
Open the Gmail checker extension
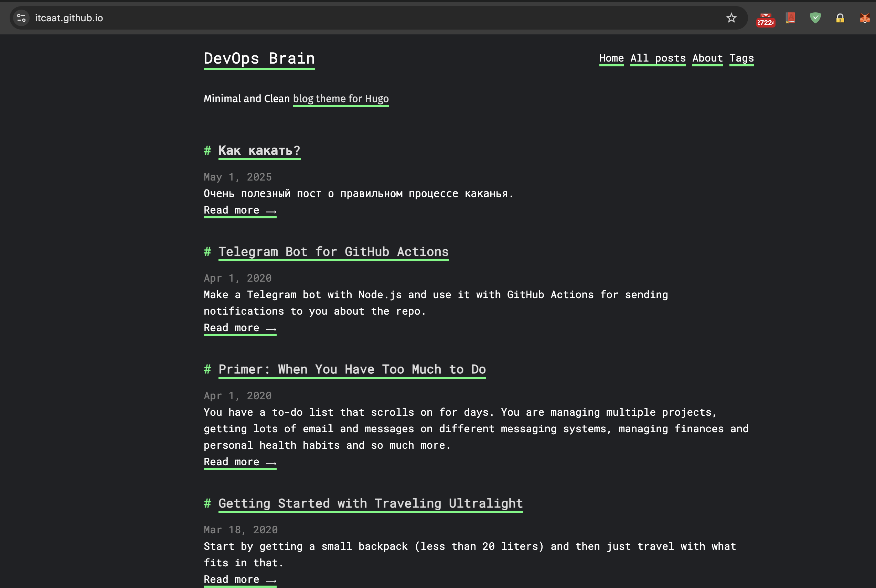[x=765, y=19]
